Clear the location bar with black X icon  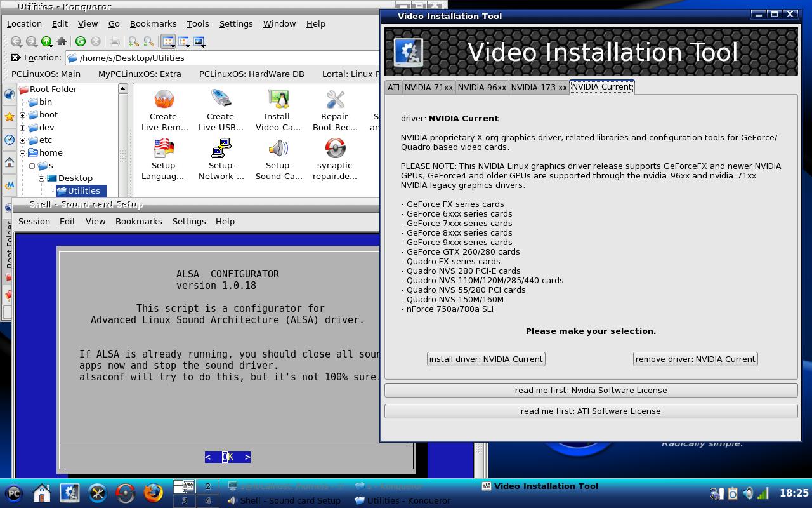pos(16,58)
